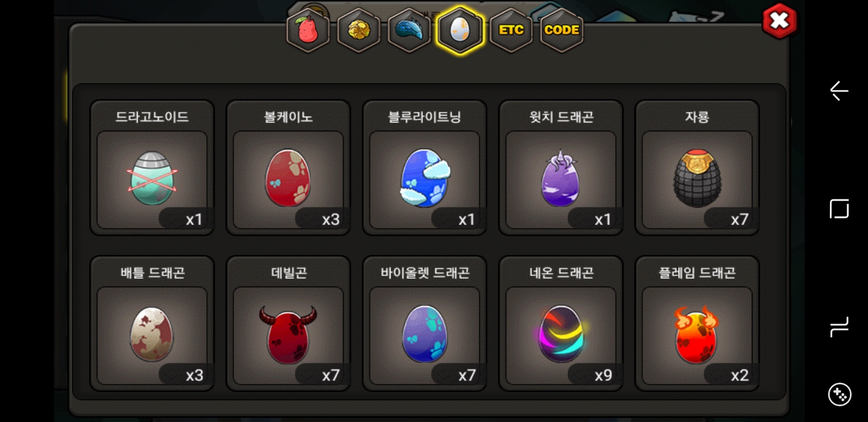Switch to the ETC tab
Image resolution: width=868 pixels, height=422 pixels.
click(x=511, y=30)
